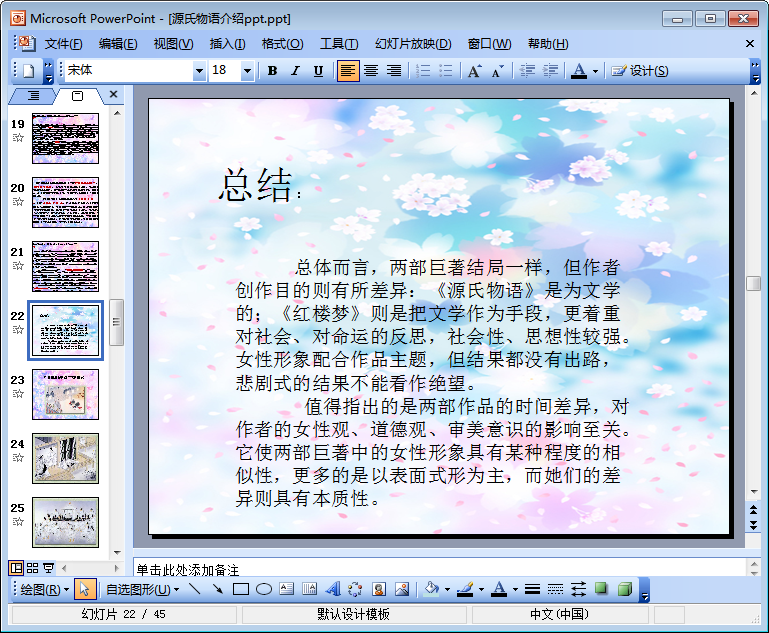Toggle Italic formatting

[295, 71]
